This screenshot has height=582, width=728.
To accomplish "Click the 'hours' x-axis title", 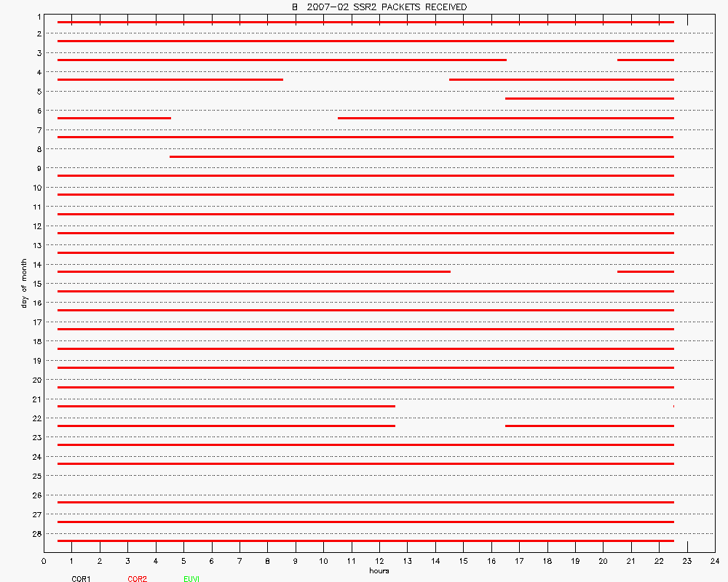I will (x=379, y=571).
